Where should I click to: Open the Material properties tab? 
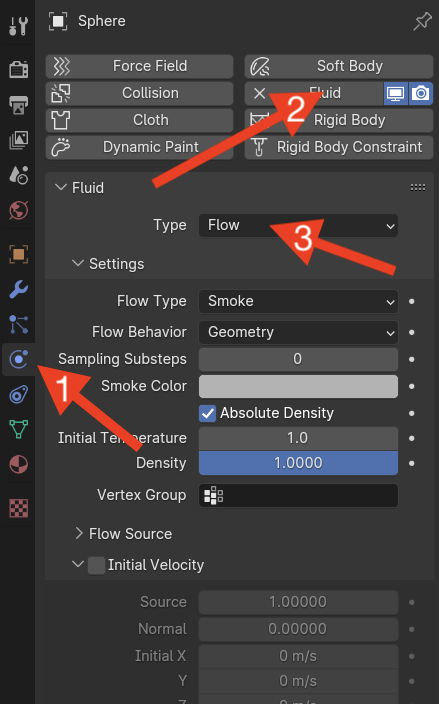point(18,464)
